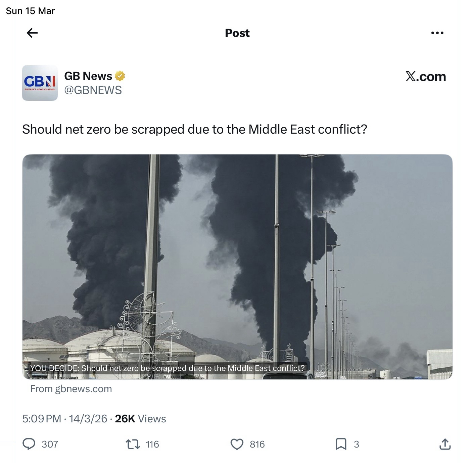Image resolution: width=476 pixels, height=463 pixels.
Task: Click the X.com logo
Action: click(x=425, y=77)
